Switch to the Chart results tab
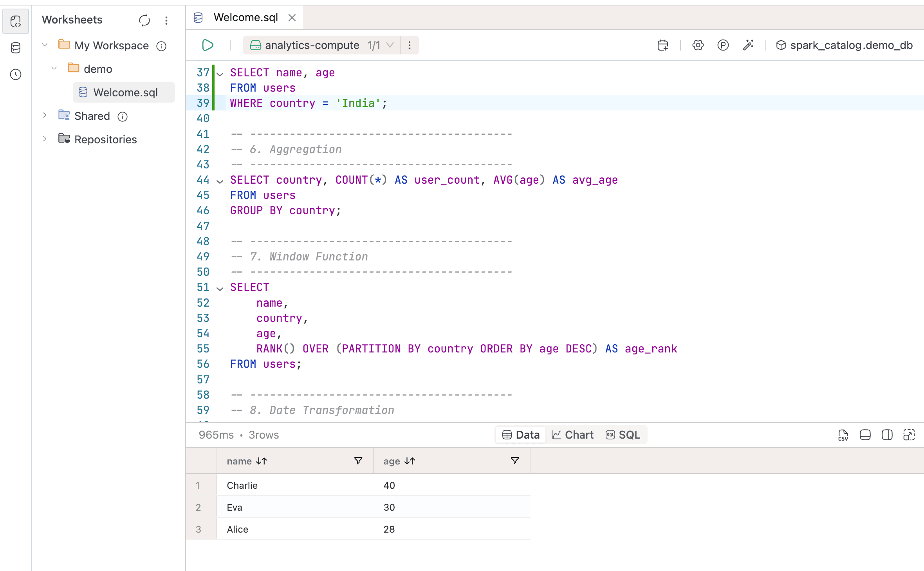This screenshot has width=924, height=571. (572, 435)
